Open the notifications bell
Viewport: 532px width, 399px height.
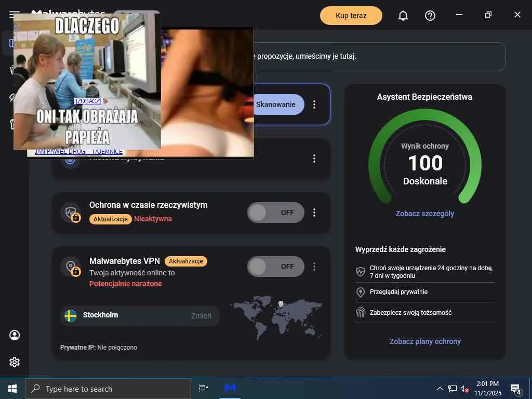tap(403, 16)
